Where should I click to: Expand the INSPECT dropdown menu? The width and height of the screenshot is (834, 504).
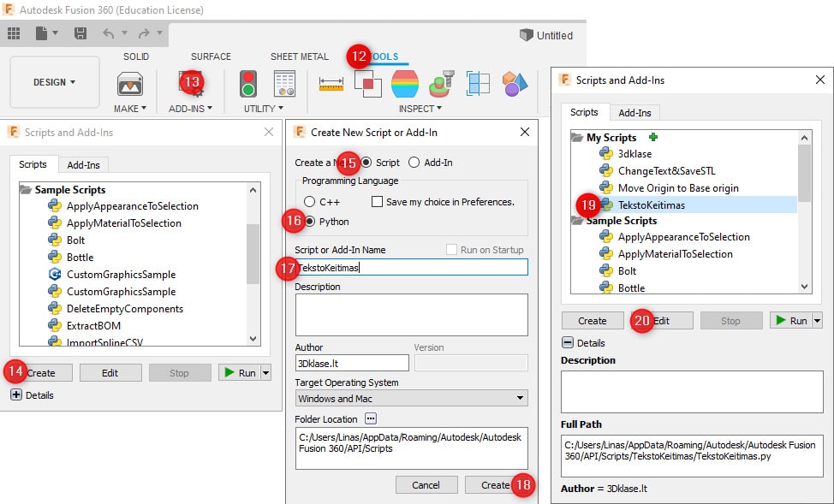coord(420,109)
